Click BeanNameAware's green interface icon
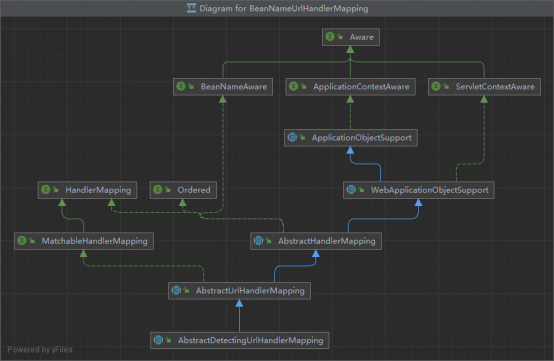This screenshot has height=361, width=554. (x=181, y=86)
